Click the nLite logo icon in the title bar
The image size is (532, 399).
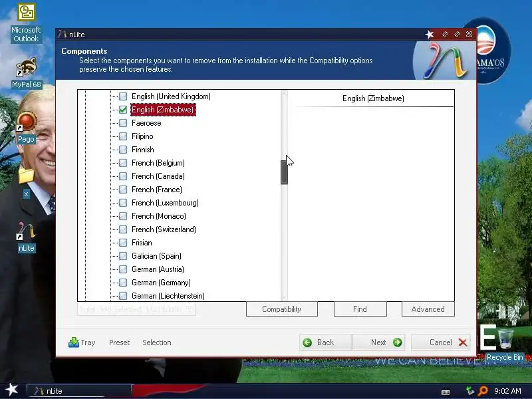[x=62, y=35]
